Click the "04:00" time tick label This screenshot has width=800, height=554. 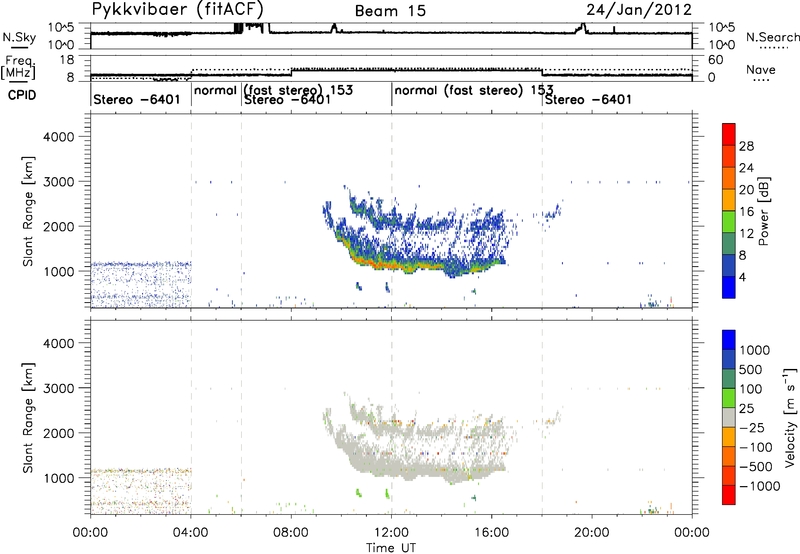pyautogui.click(x=191, y=533)
